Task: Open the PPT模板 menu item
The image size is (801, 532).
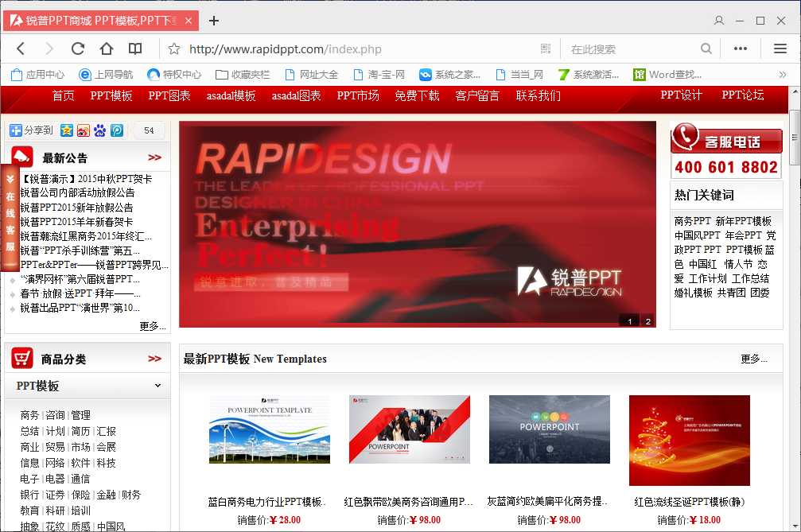Action: 111,95
